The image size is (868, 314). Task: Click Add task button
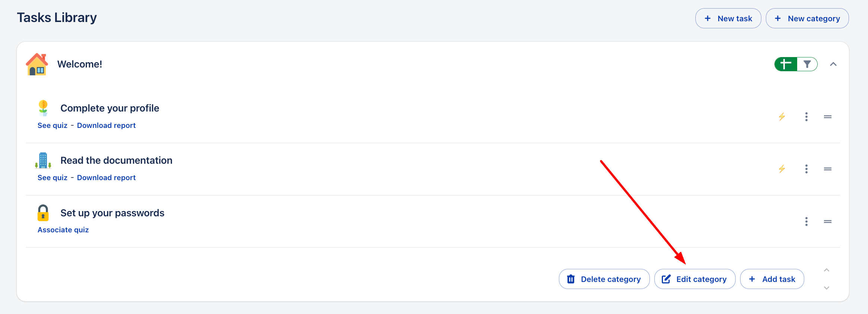(772, 279)
